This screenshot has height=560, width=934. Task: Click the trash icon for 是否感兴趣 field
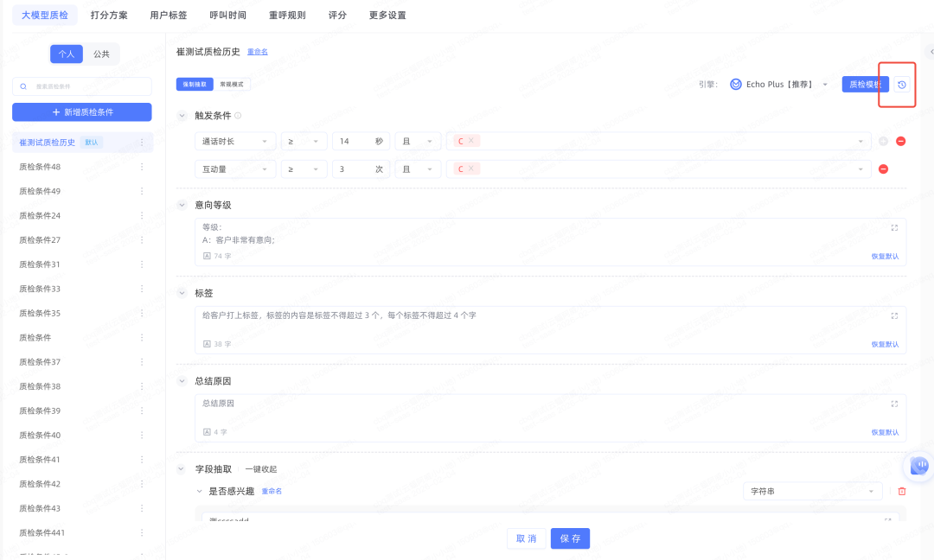(902, 492)
